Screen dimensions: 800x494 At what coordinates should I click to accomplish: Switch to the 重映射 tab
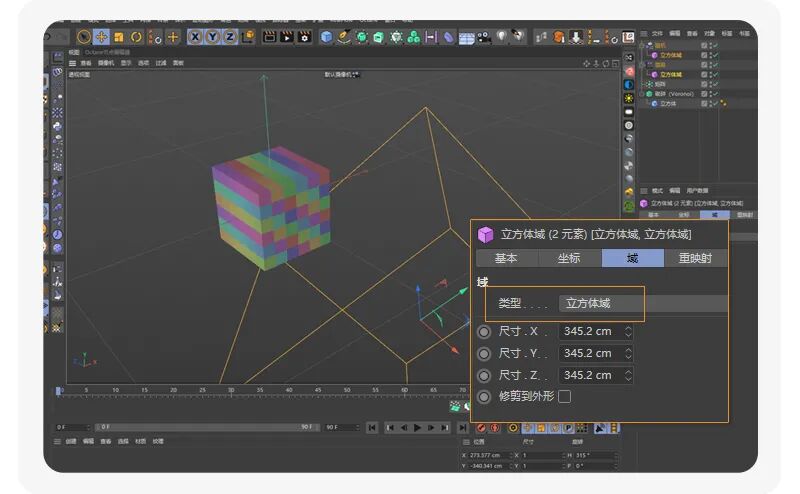[x=695, y=258]
